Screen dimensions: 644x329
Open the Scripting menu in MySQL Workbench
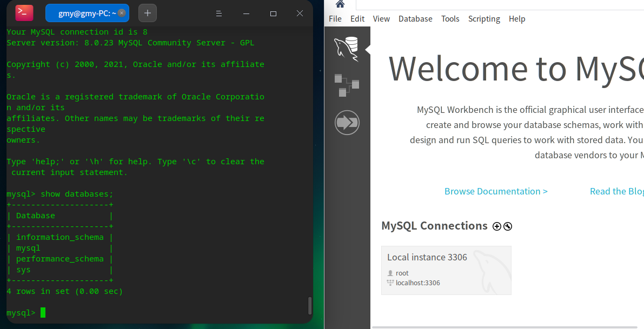(x=484, y=19)
